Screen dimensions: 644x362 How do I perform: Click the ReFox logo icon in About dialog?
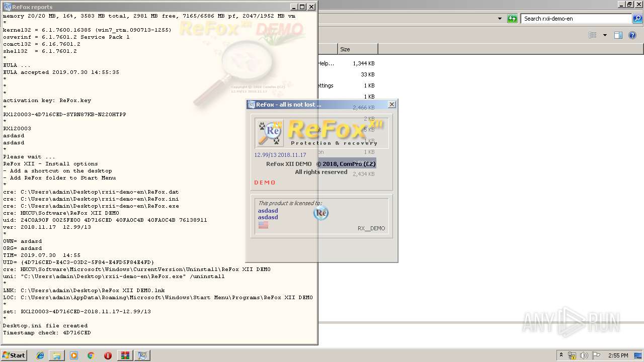coord(269,133)
